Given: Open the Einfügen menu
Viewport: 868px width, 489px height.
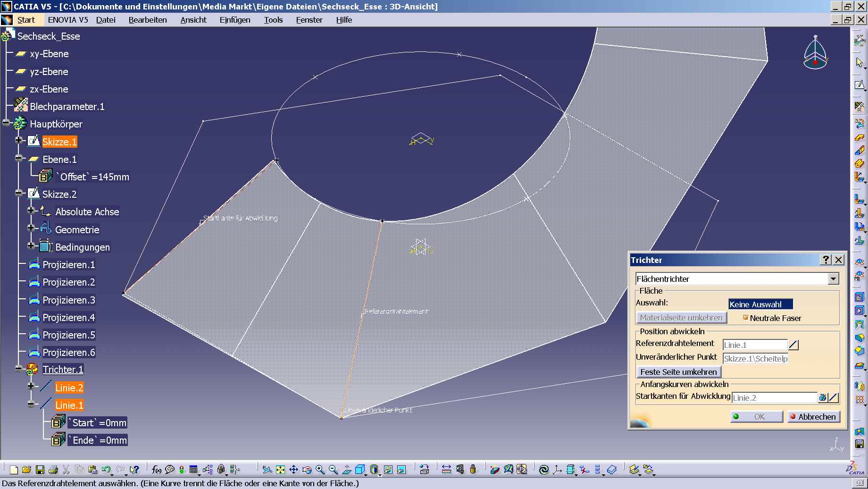Looking at the screenshot, I should pos(235,20).
